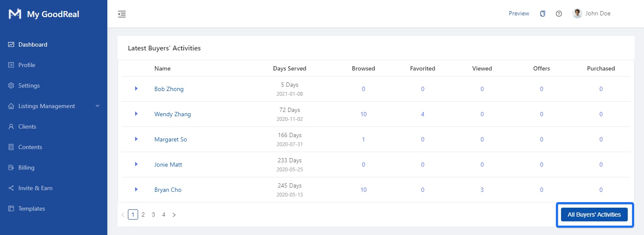
Task: Click the My GoodReal logo
Action: tap(15, 14)
